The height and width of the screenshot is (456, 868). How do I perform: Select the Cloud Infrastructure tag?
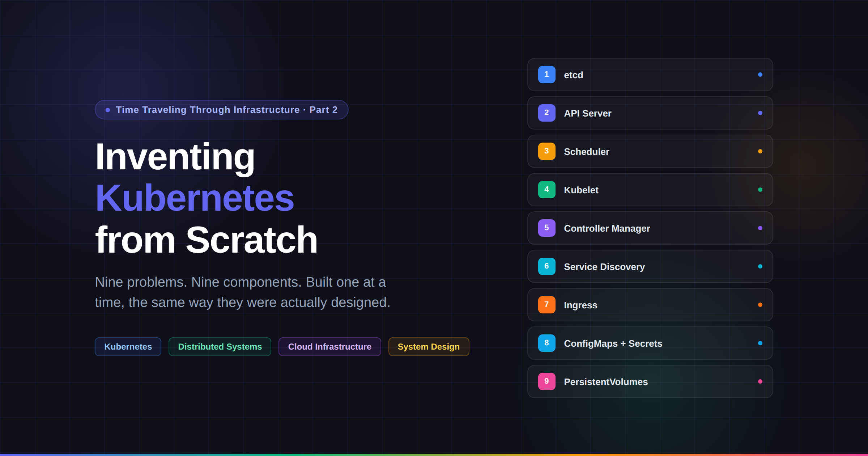click(x=330, y=347)
